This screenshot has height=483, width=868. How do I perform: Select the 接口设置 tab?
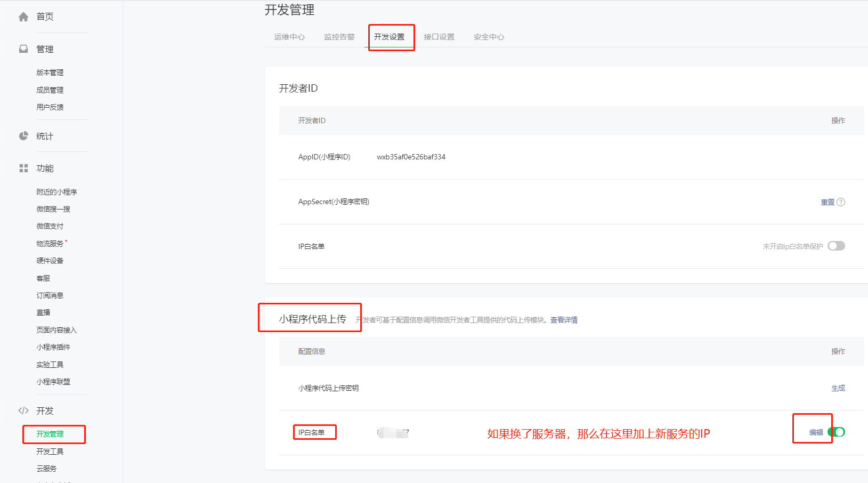(439, 37)
